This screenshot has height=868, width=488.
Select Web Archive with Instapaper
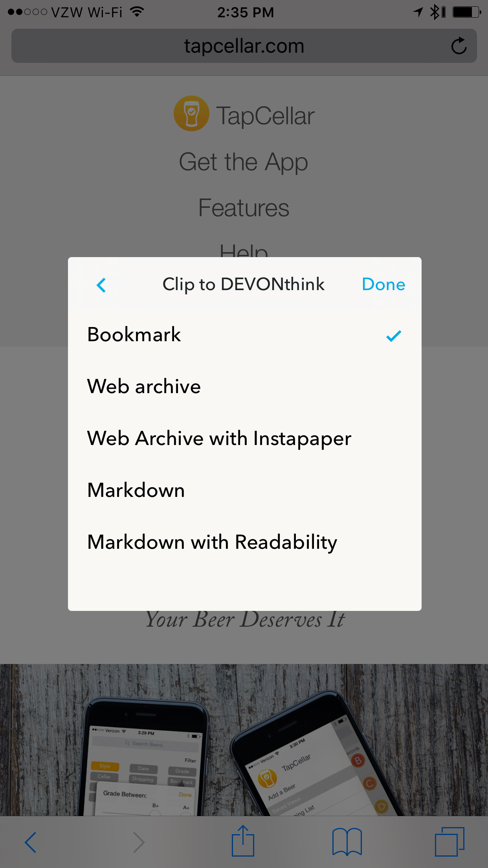[x=218, y=438]
